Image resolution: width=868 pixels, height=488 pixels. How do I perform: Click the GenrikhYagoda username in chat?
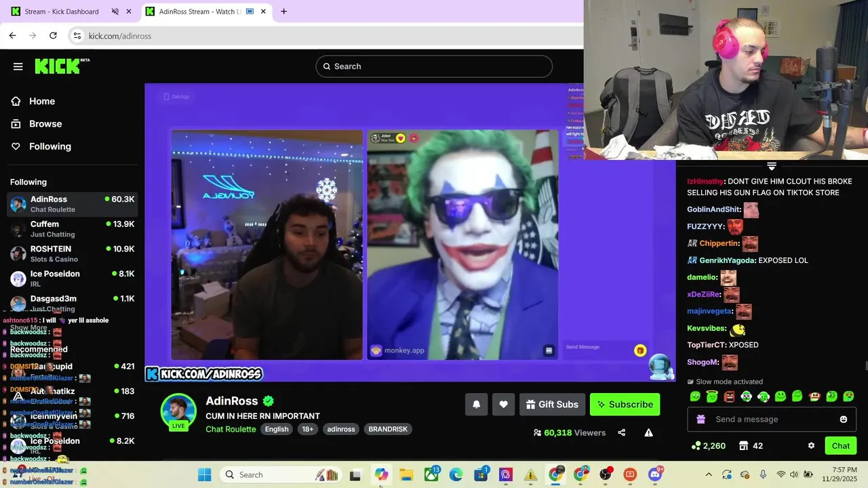(726, 260)
